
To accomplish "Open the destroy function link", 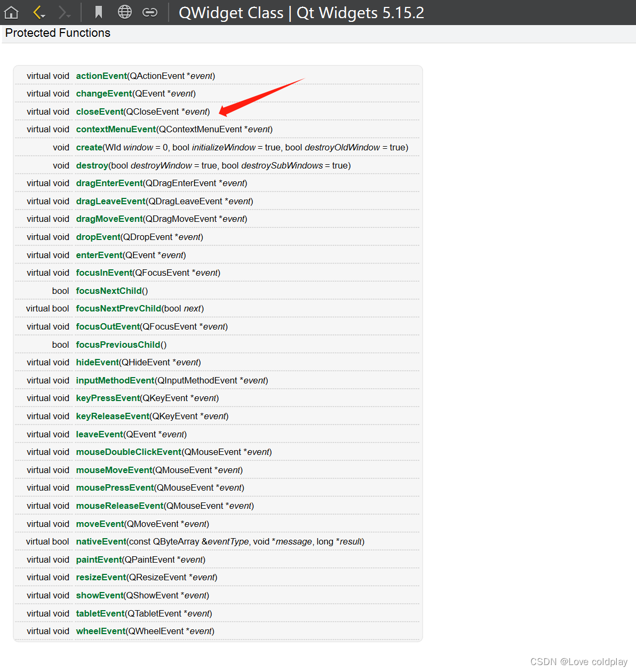I will pos(92,165).
